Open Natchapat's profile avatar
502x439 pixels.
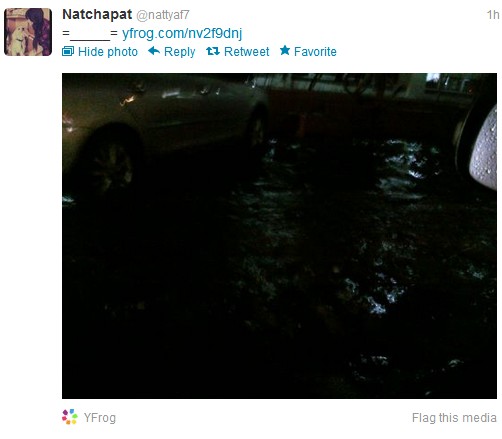click(28, 32)
